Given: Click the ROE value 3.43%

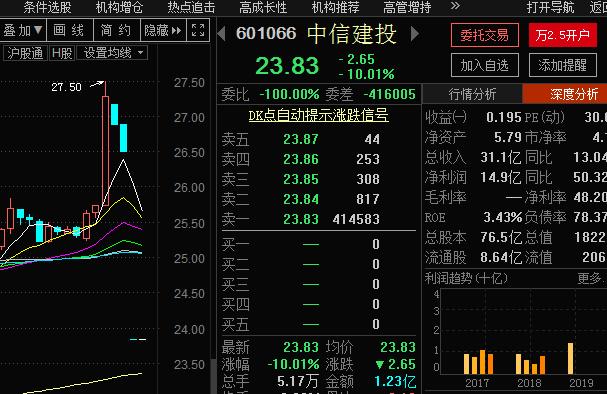Looking at the screenshot, I should (502, 218).
